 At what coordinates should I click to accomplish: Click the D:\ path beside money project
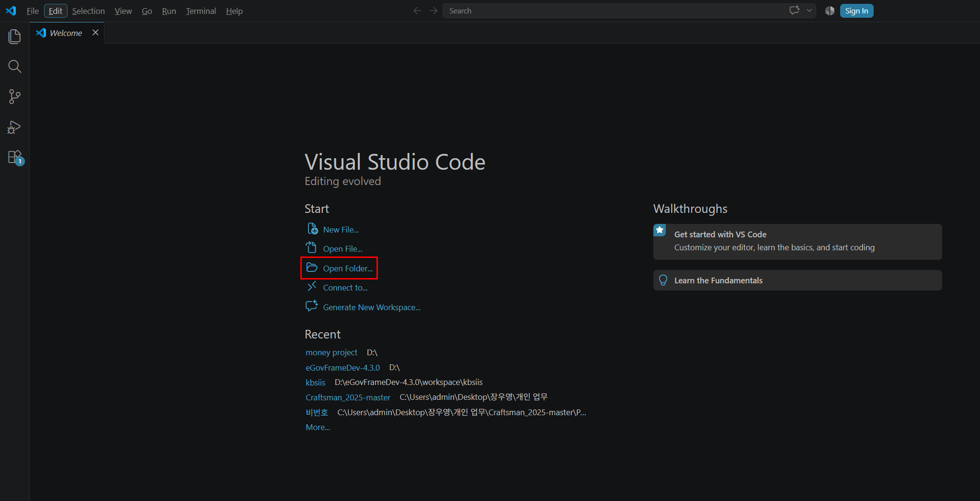click(372, 352)
